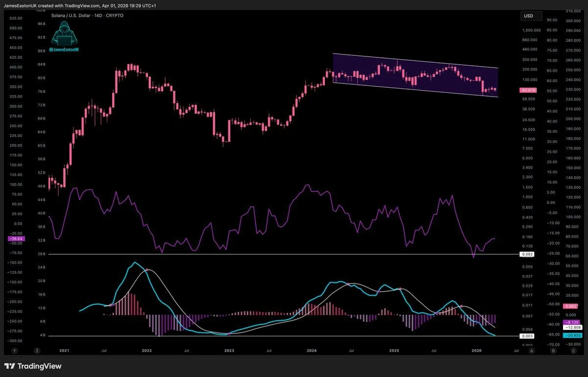This screenshot has height=377, width=588.
Task: Open the USD currency dropdown
Action: point(531,16)
